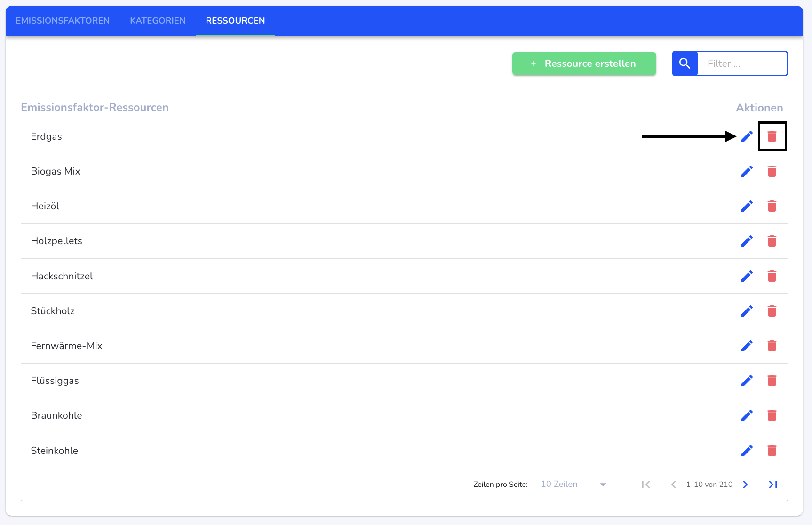The width and height of the screenshot is (812, 525).
Task: Delete the Steinkohle resource
Action: tap(772, 451)
